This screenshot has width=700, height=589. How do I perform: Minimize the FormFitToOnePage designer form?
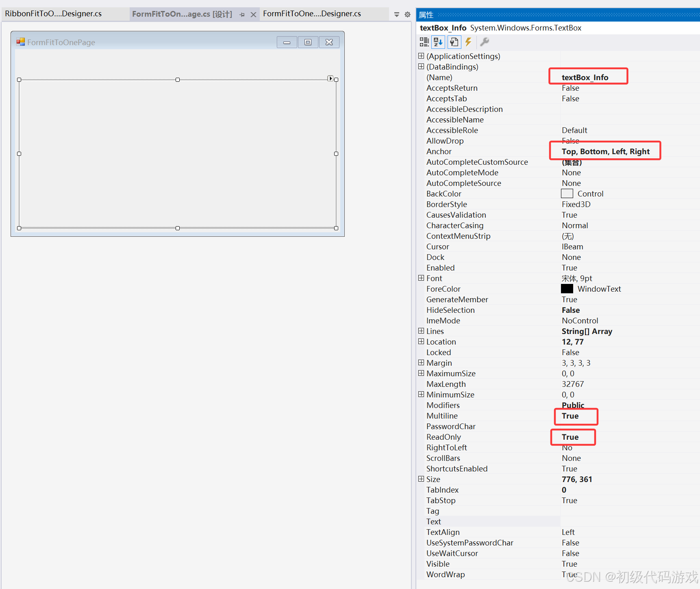click(x=287, y=42)
